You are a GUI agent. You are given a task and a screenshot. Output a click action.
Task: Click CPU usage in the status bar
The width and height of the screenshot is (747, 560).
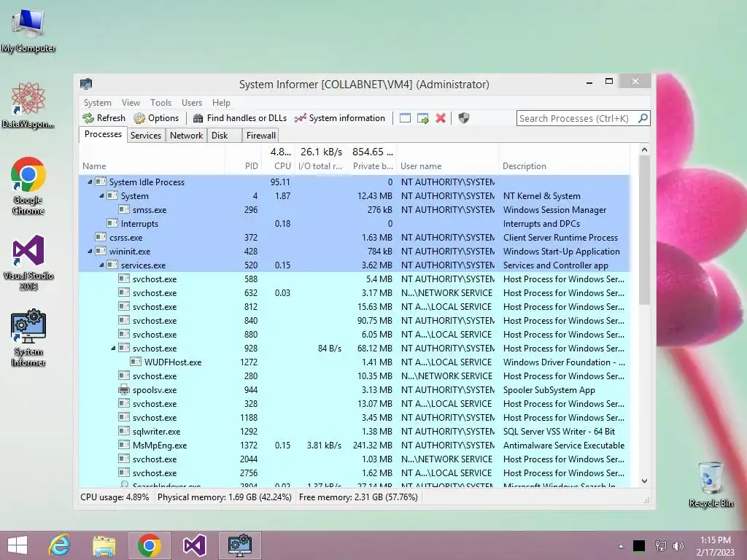(x=115, y=497)
